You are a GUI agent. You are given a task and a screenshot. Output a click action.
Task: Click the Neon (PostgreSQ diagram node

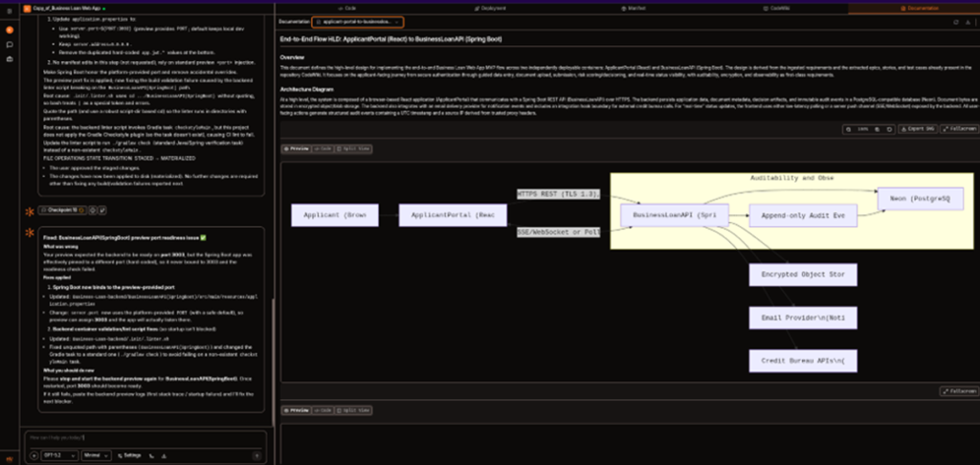(921, 199)
